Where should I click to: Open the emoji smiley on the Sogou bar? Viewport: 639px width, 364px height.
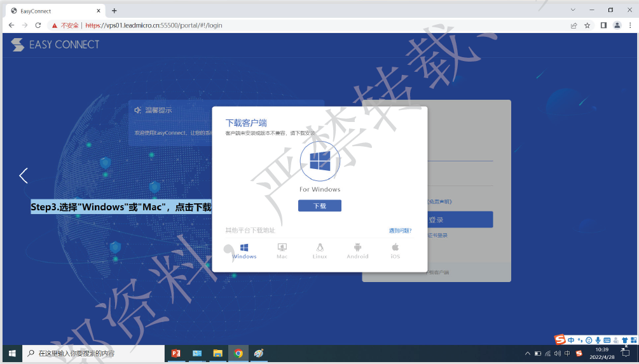[589, 340]
